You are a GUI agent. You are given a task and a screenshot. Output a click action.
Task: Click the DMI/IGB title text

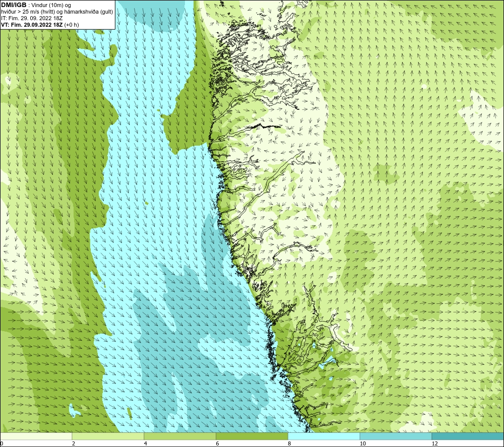14,5
